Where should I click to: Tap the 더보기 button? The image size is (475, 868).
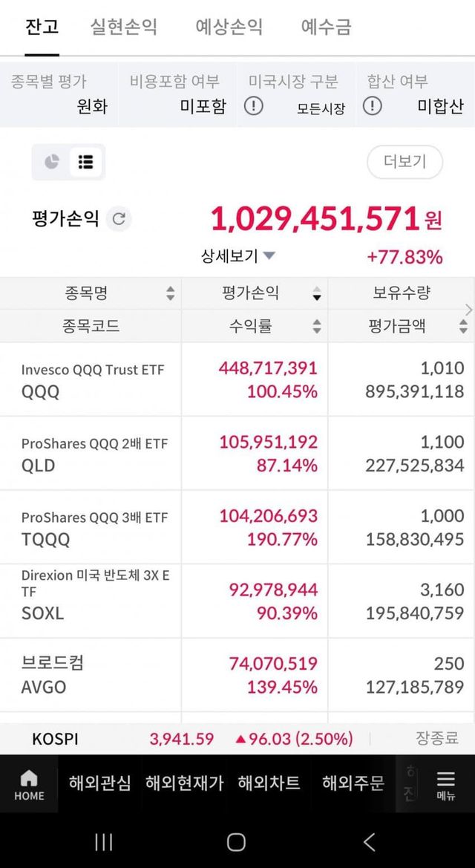pos(404,162)
